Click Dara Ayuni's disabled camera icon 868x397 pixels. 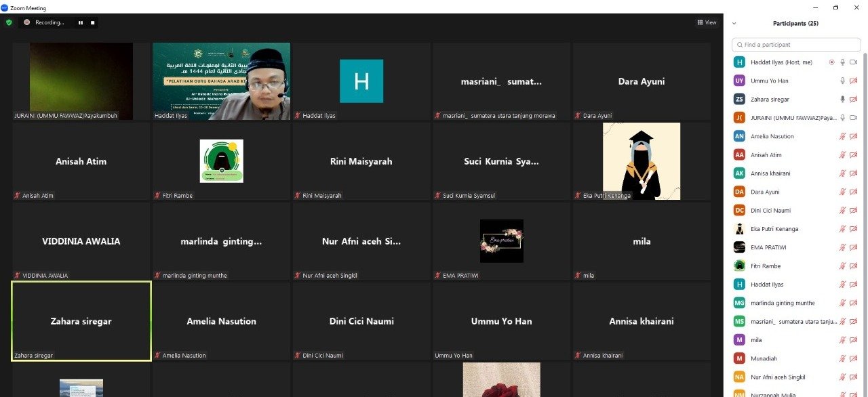point(854,192)
